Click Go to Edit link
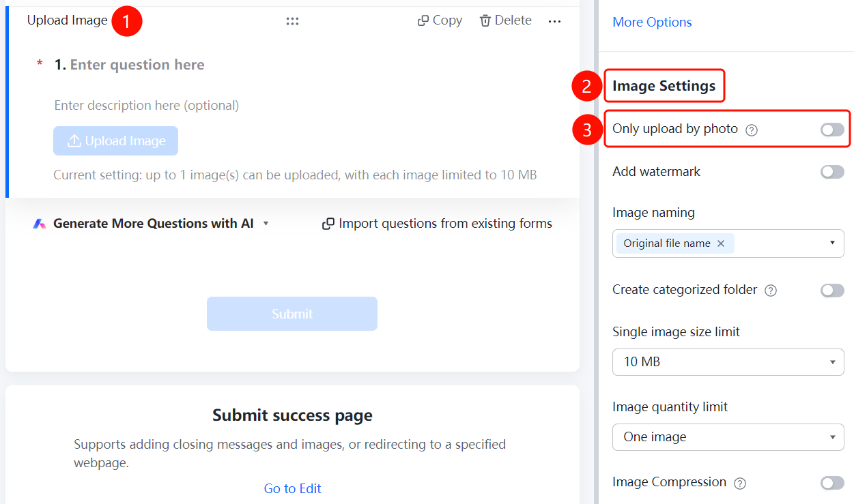Screen dimensions: 854x504 [x=292, y=488]
